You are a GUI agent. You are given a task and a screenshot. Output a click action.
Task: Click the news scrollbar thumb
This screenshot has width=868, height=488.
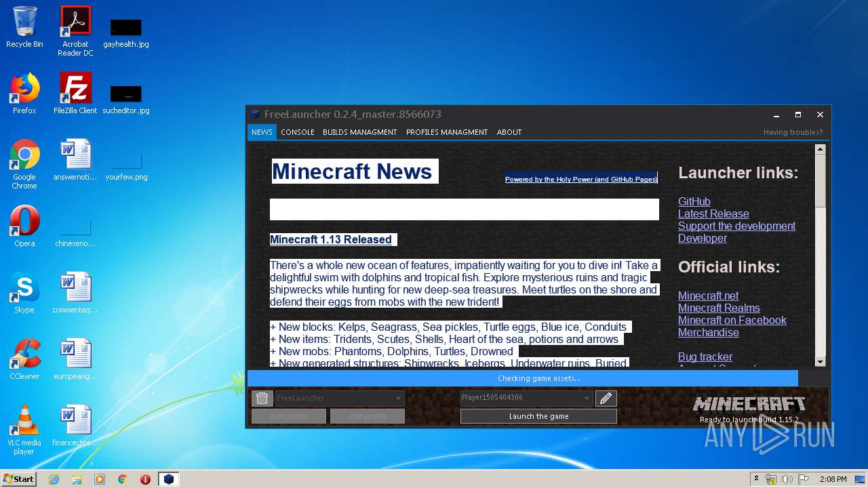pyautogui.click(x=820, y=182)
